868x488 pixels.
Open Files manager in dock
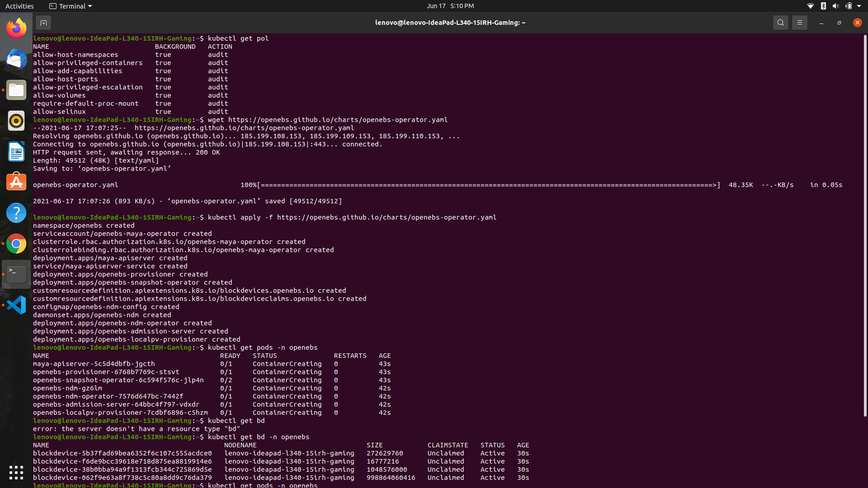pos(16,90)
